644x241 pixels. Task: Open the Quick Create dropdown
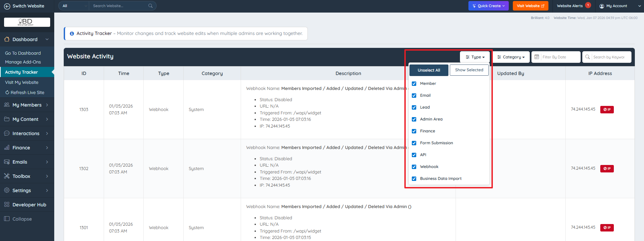(x=488, y=6)
